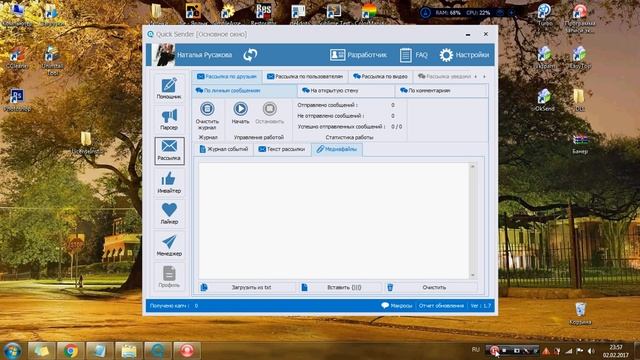
Task: Click the red recorder taskbar icon
Action: [x=187, y=350]
